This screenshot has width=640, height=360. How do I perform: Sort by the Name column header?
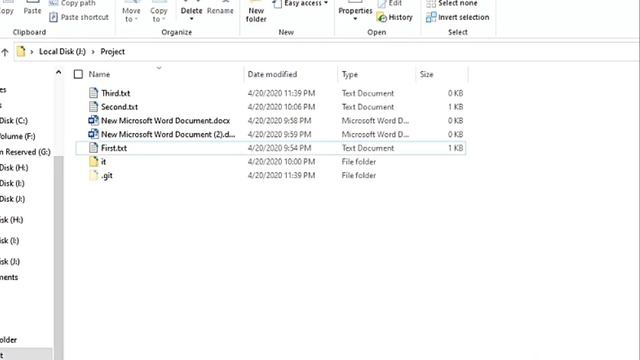99,74
